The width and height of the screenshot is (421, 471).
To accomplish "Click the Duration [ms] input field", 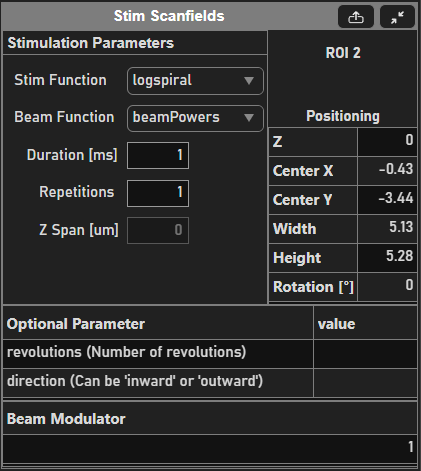I will pos(158,155).
